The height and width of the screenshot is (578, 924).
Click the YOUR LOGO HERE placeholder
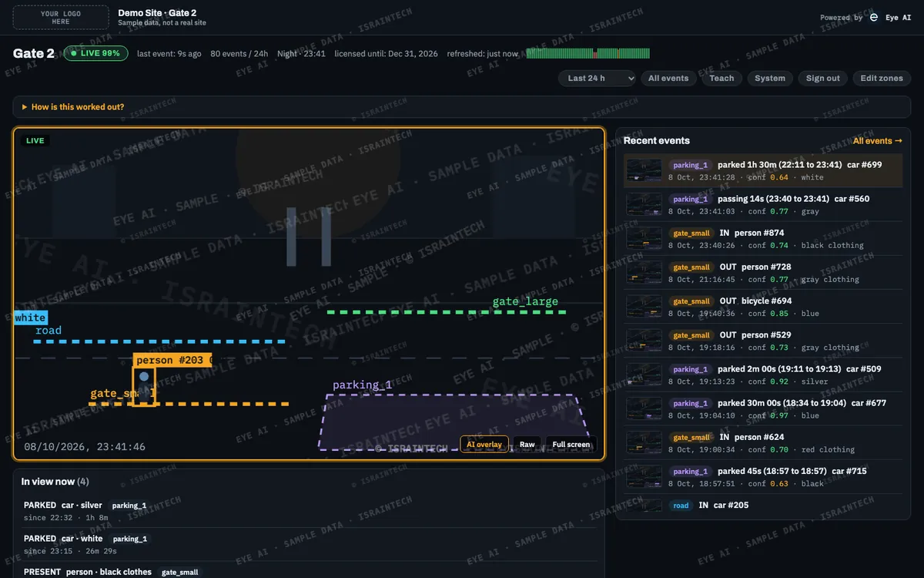[61, 17]
